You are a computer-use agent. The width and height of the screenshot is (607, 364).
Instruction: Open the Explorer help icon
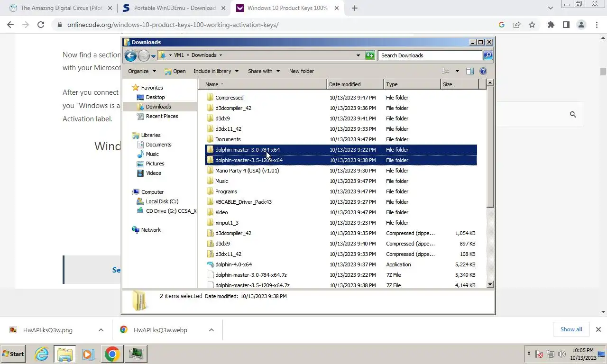pyautogui.click(x=483, y=71)
